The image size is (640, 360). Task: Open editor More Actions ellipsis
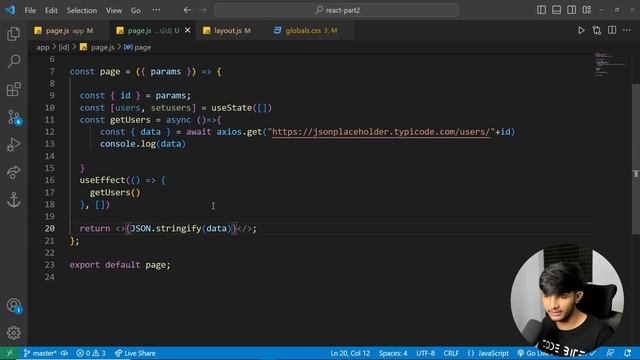(627, 30)
